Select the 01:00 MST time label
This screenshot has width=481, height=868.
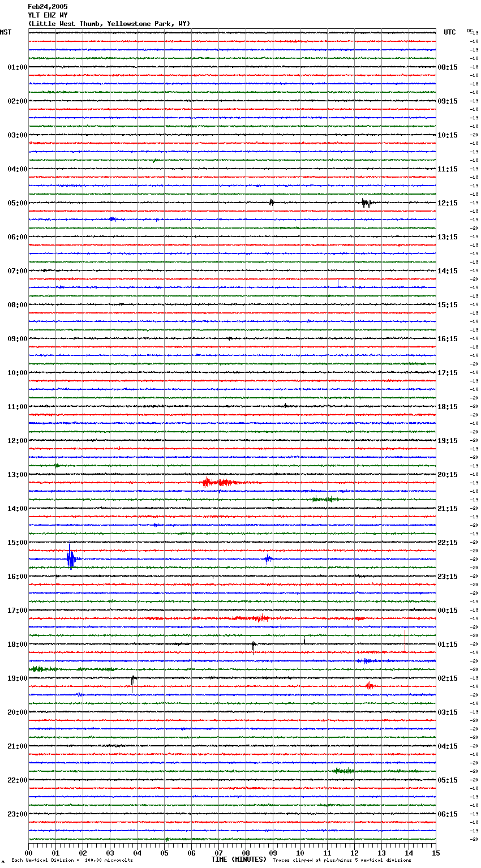17,67
